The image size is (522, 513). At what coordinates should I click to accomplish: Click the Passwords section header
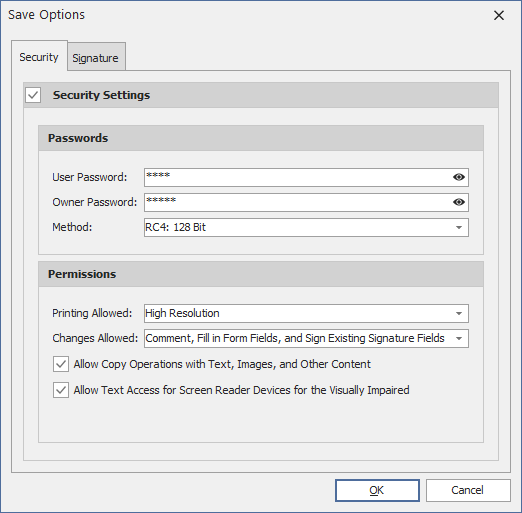pos(261,138)
